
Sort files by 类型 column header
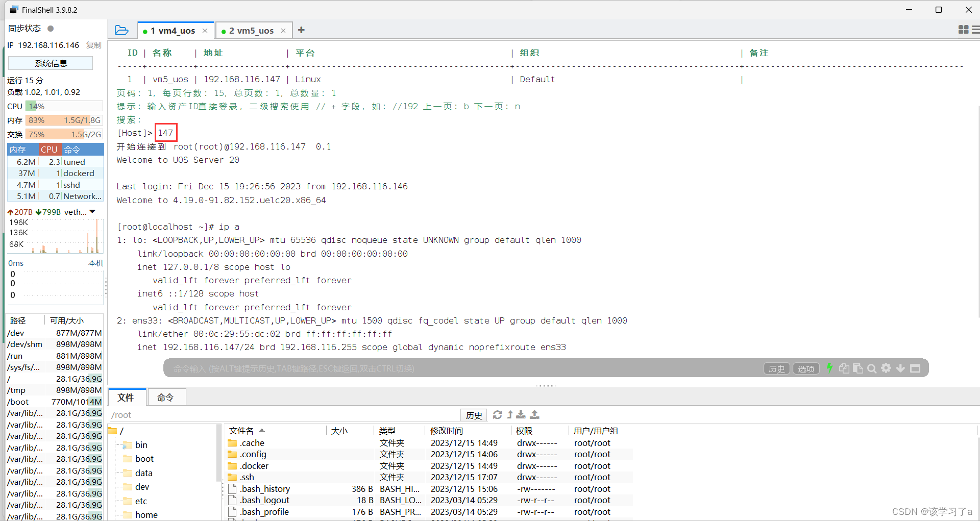coord(400,431)
